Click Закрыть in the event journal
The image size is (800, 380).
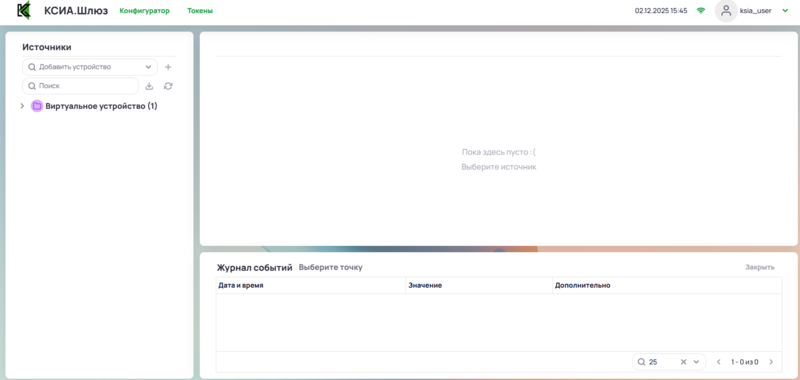coord(760,267)
